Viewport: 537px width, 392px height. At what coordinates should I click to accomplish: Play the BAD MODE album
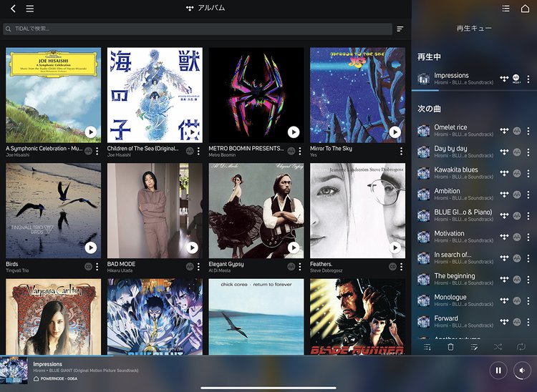pos(192,248)
